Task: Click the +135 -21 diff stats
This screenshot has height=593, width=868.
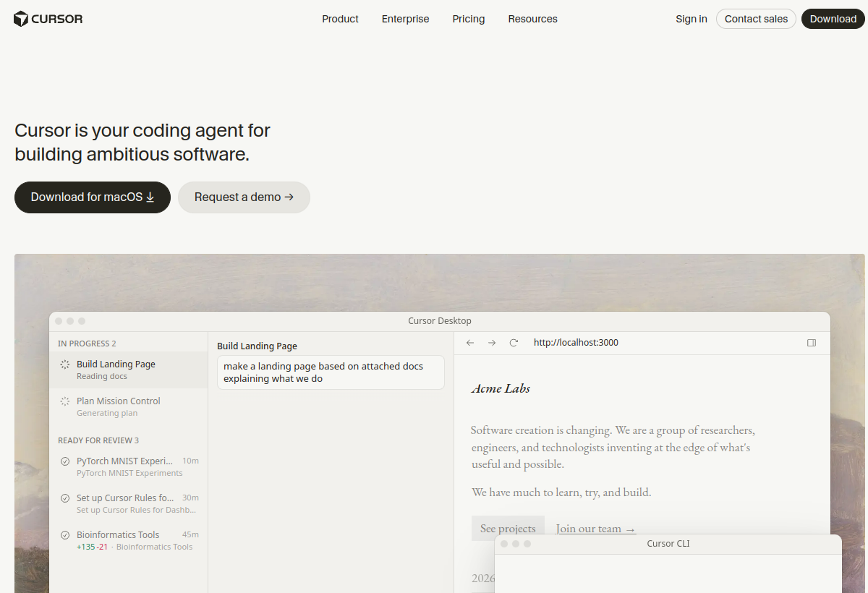Action: [x=92, y=547]
